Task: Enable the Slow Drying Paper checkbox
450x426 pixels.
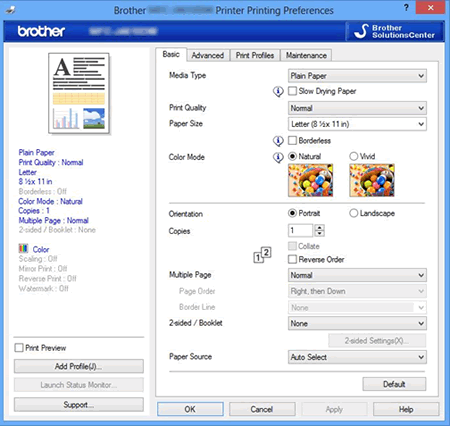Action: (x=292, y=91)
